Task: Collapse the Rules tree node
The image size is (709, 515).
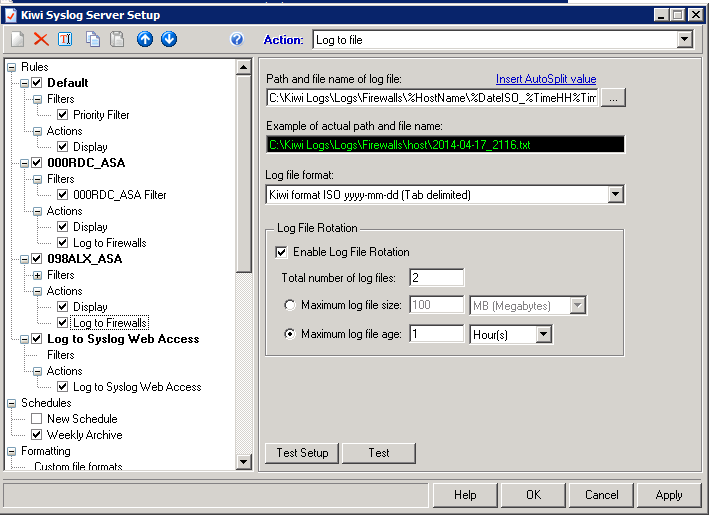Action: click(12, 67)
